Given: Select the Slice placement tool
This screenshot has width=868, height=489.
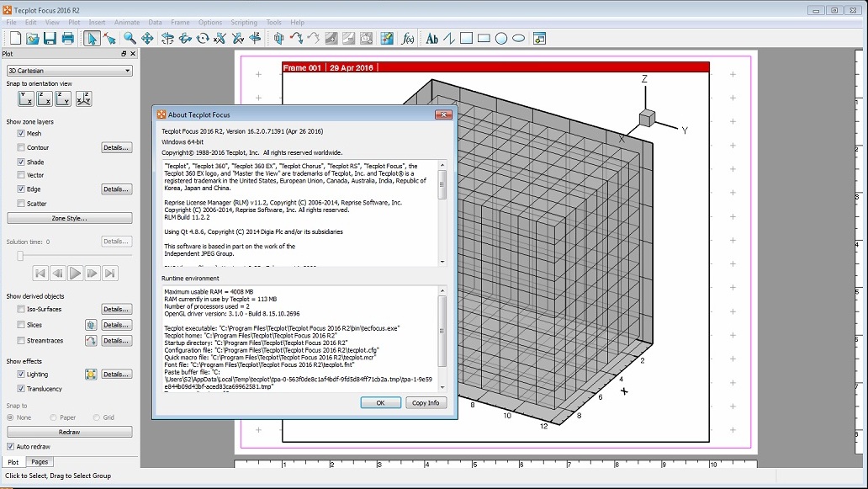Looking at the screenshot, I should (278, 38).
